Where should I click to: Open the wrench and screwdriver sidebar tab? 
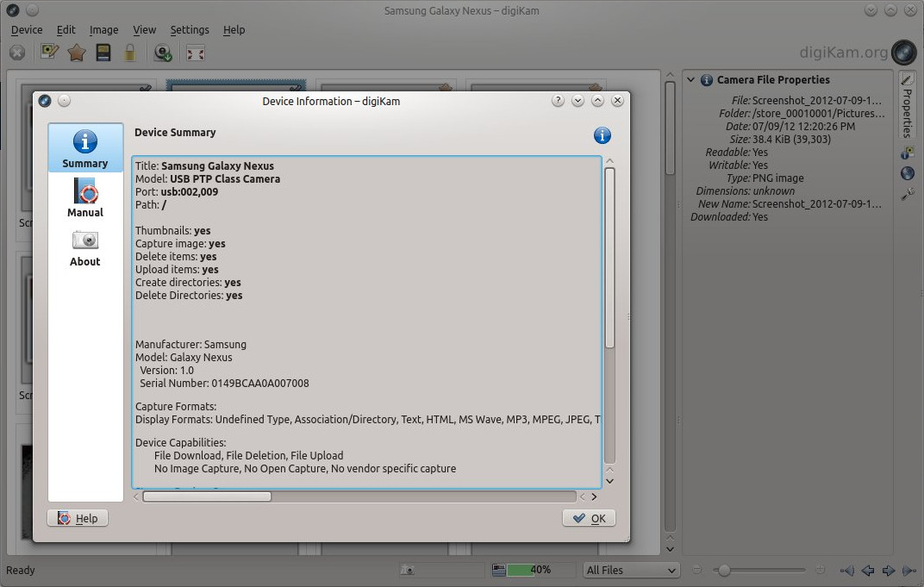point(908,194)
